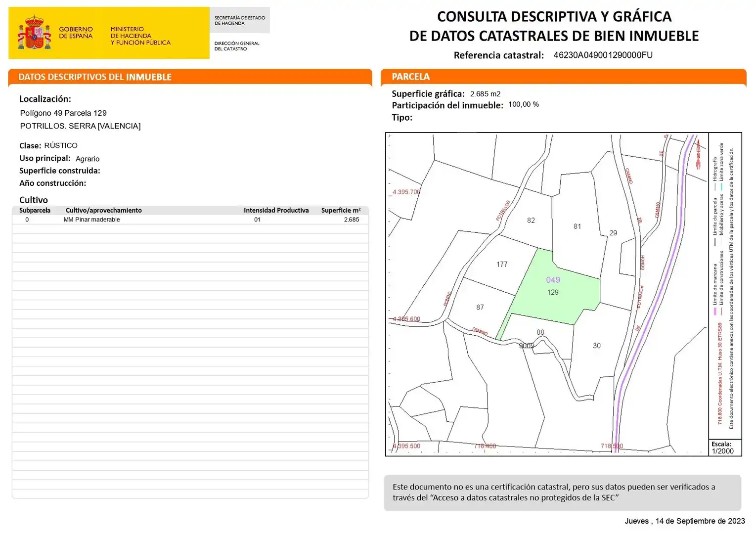
Task: Click the 'Subparcela' column header
Action: pos(35,210)
